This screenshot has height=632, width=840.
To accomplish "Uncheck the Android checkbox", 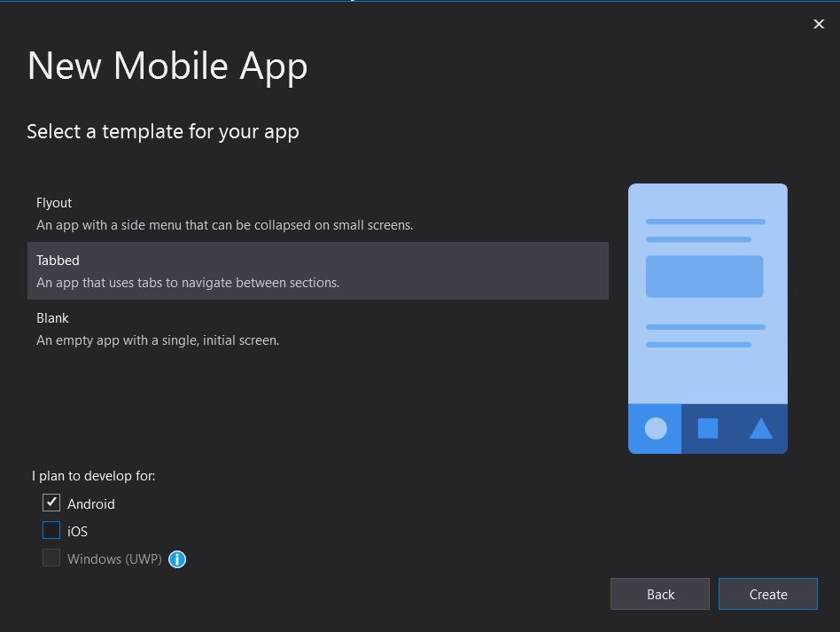I will tap(51, 503).
